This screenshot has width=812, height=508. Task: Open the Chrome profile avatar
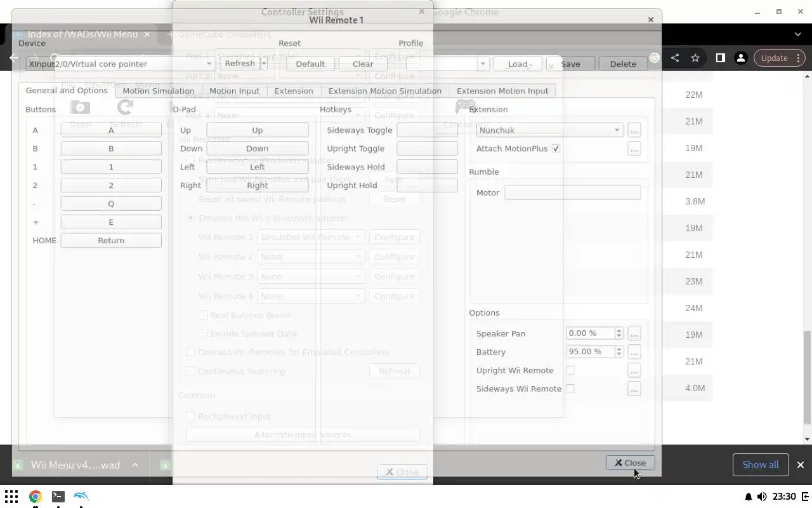[x=740, y=58]
